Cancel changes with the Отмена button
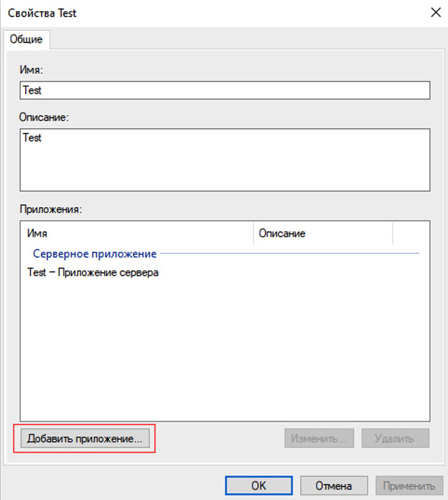 (334, 486)
